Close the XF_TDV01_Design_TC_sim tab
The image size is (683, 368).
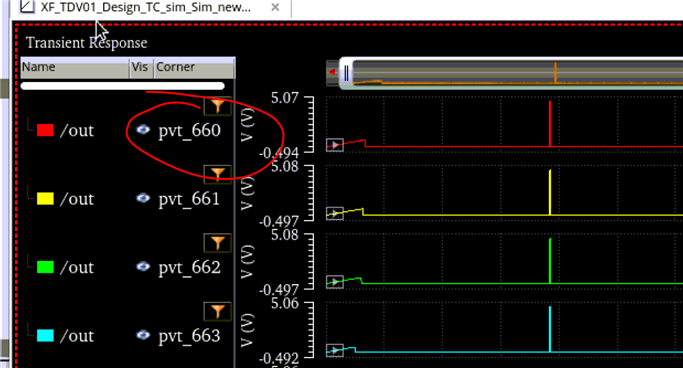(x=275, y=7)
